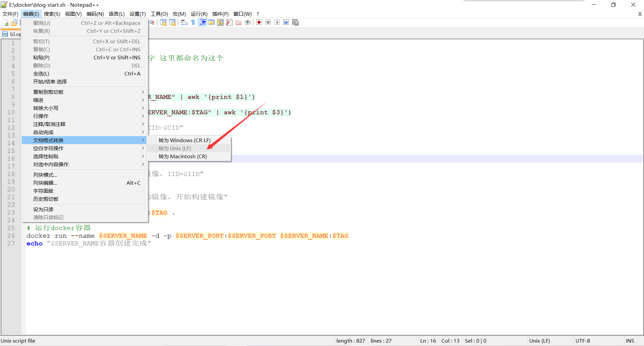Open the 搜索(S) menu
Image resolution: width=644 pixels, height=346 pixels.
tap(52, 14)
